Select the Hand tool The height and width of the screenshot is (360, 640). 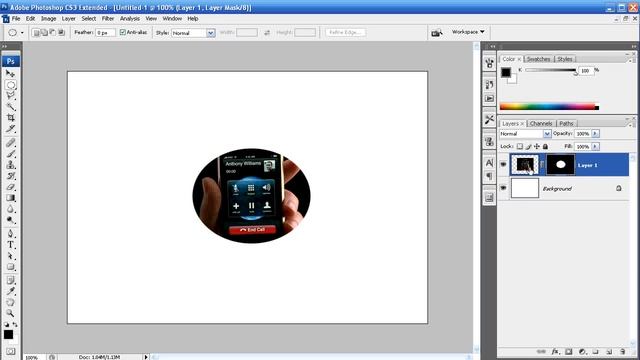point(11,302)
